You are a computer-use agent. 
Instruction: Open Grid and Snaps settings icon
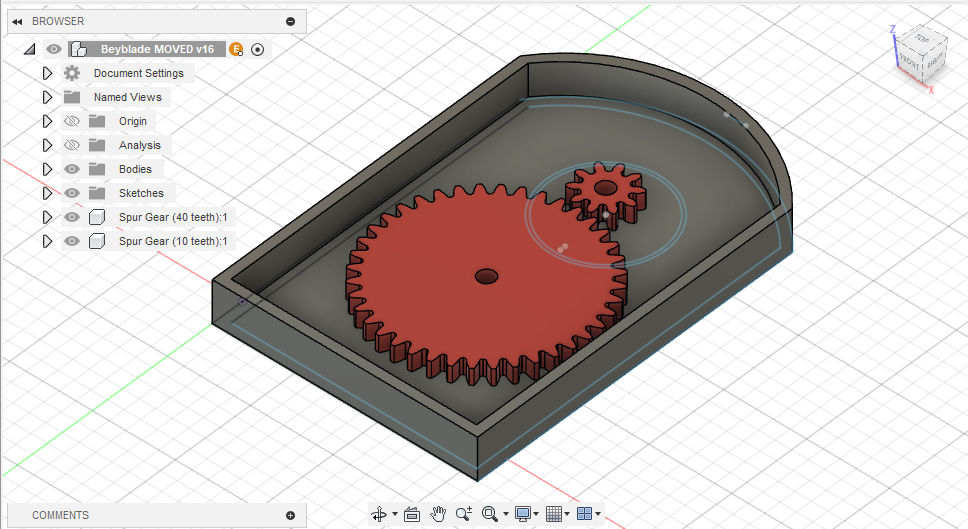pyautogui.click(x=554, y=514)
